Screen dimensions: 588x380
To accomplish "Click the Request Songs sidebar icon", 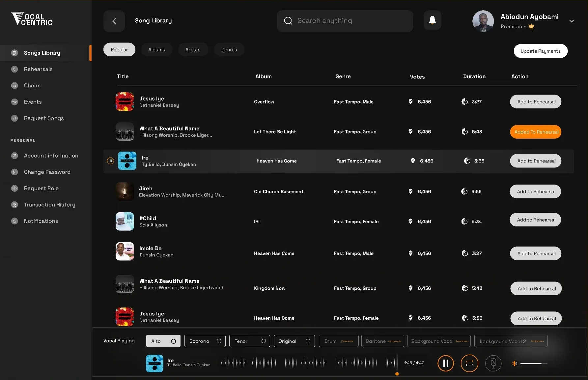I will tap(14, 118).
